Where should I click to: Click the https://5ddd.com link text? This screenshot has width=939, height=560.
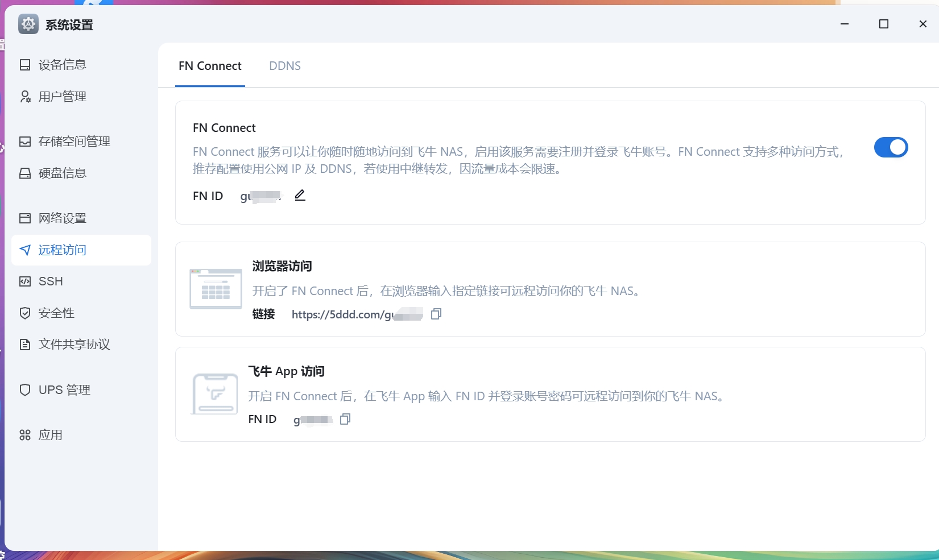click(357, 314)
